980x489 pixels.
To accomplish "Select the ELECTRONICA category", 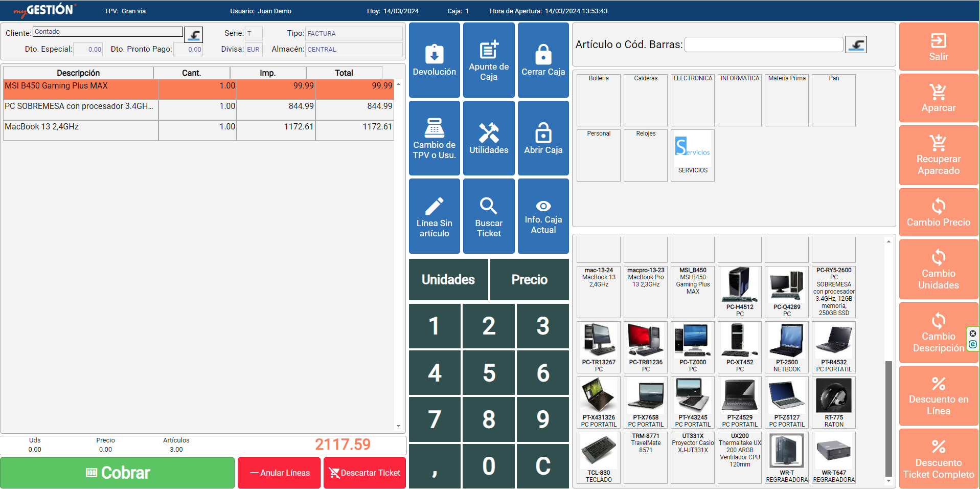I will (x=693, y=100).
